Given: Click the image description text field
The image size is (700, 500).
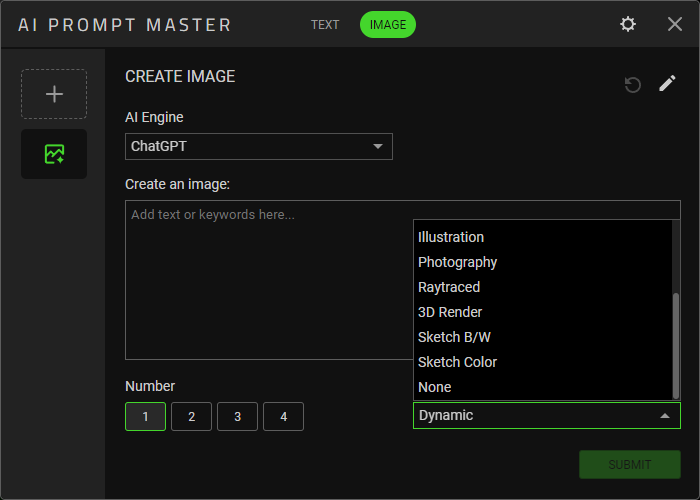Looking at the screenshot, I should [x=268, y=280].
